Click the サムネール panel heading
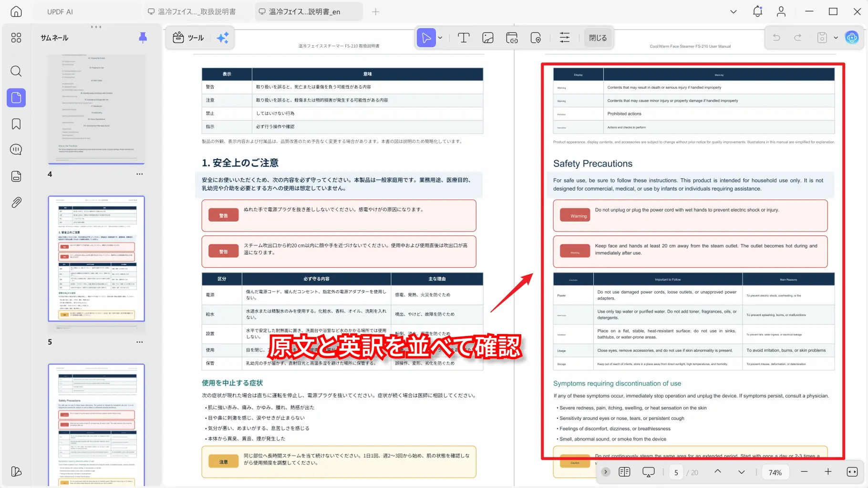868x488 pixels. tap(54, 38)
